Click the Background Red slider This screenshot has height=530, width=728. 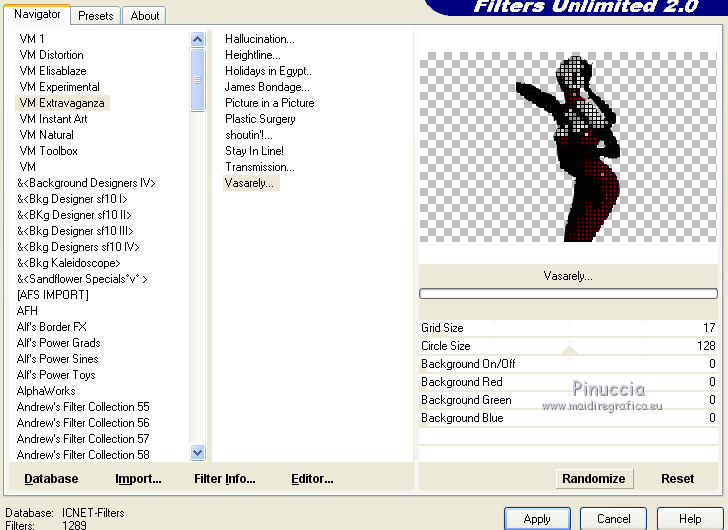point(568,382)
